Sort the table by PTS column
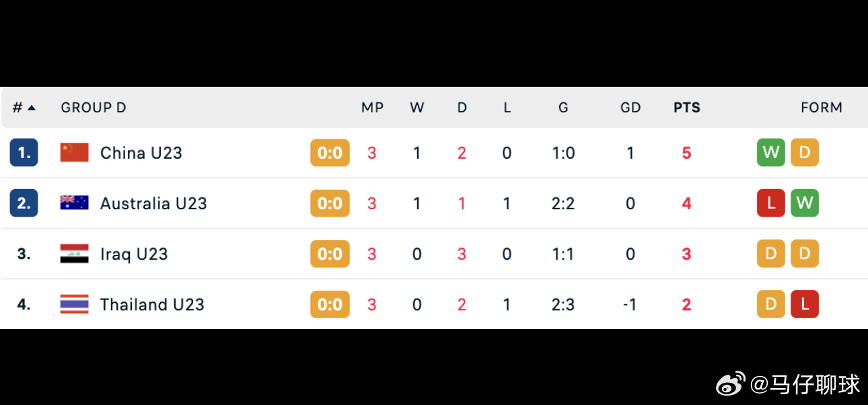This screenshot has width=868, height=405. click(x=686, y=107)
